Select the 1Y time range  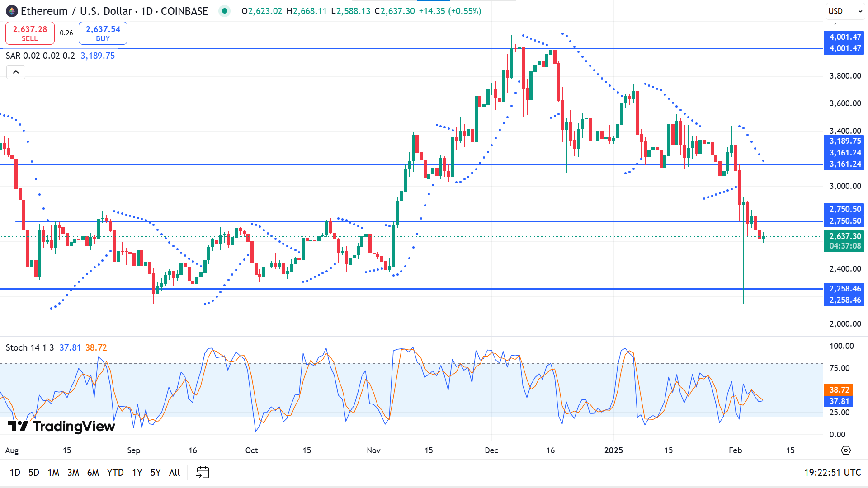[x=137, y=473]
